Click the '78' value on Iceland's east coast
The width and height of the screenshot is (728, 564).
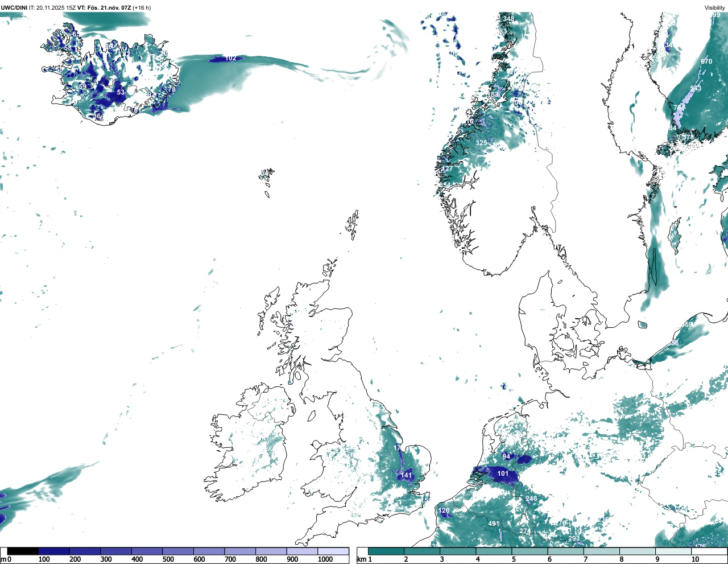172,89
